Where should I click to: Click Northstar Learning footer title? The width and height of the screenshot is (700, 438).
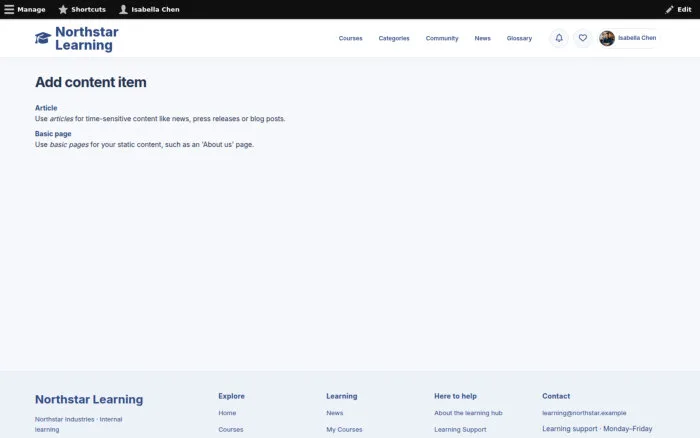pos(89,400)
